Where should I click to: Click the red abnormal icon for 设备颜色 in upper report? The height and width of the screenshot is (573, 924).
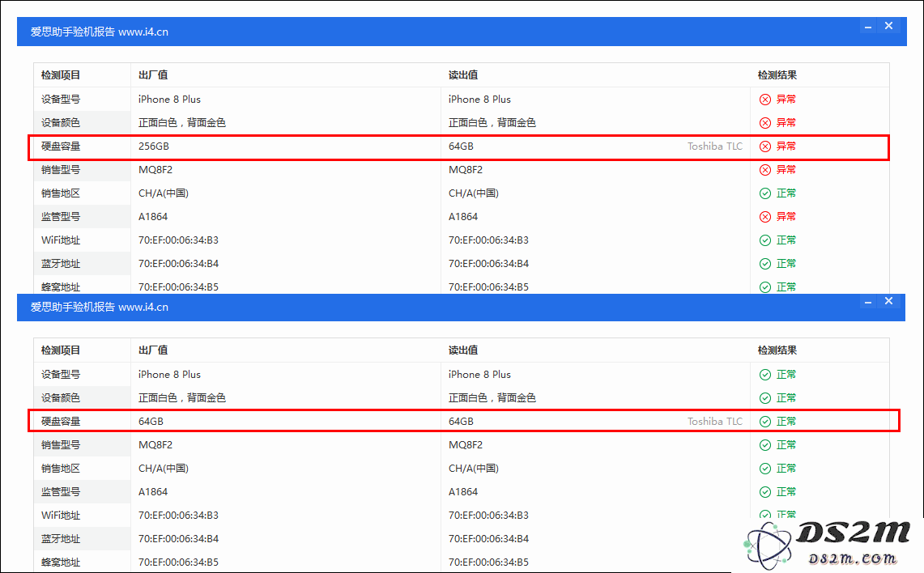pos(765,123)
